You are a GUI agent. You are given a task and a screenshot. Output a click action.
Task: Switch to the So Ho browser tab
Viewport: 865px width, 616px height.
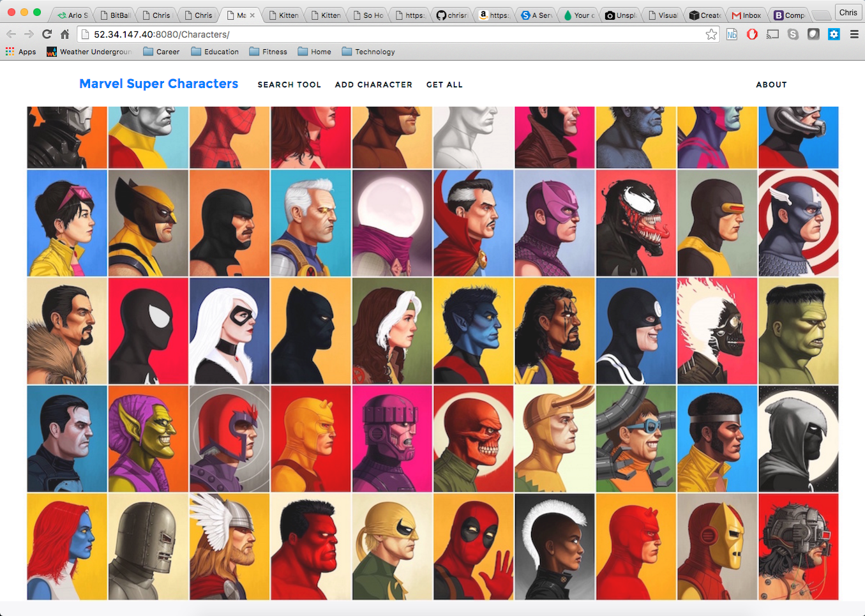368,15
